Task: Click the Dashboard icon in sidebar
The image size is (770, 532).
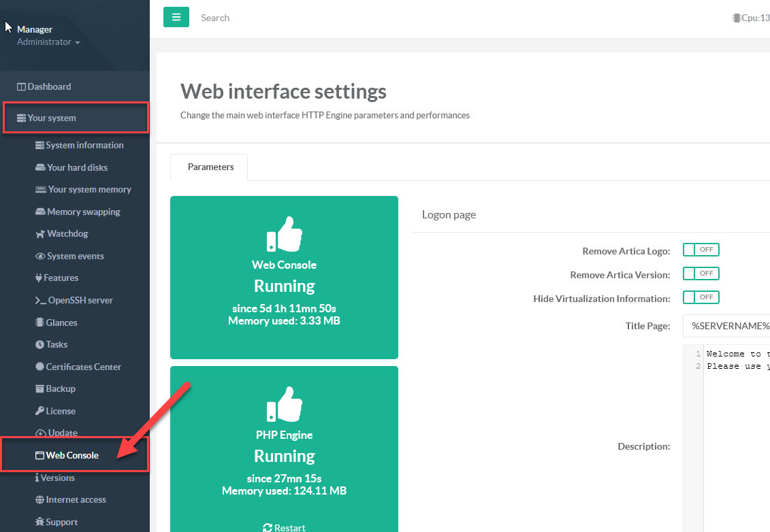Action: [22, 87]
